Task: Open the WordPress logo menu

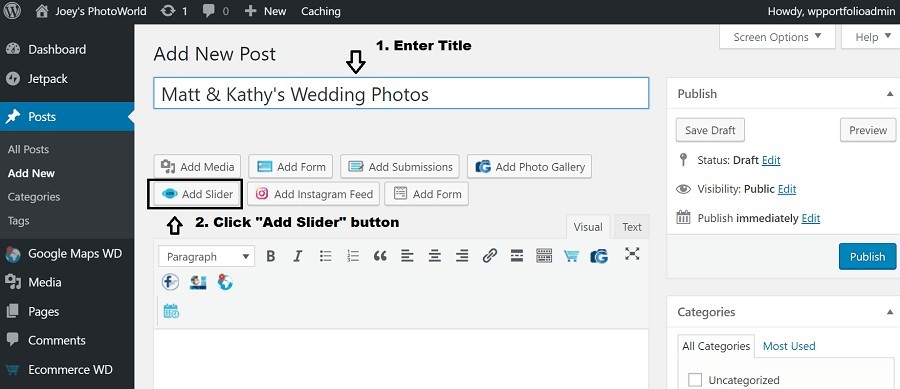Action: click(12, 11)
